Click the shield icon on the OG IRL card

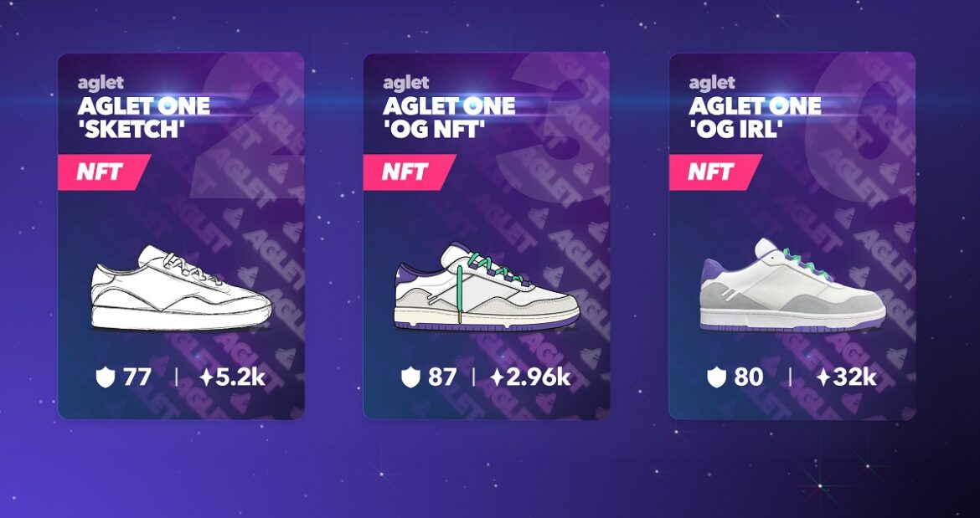tap(716, 377)
